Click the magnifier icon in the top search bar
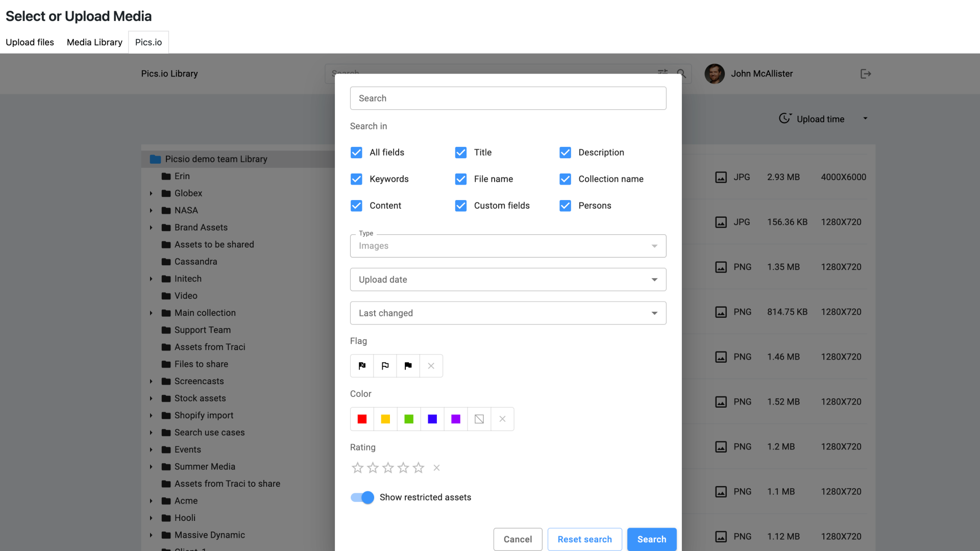Image resolution: width=980 pixels, height=551 pixels. [681, 73]
